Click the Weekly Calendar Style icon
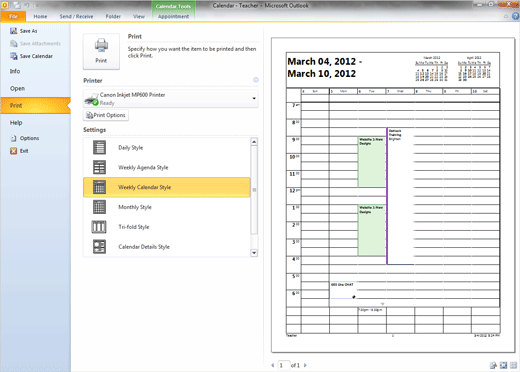This screenshot has height=372, width=520. tap(99, 187)
